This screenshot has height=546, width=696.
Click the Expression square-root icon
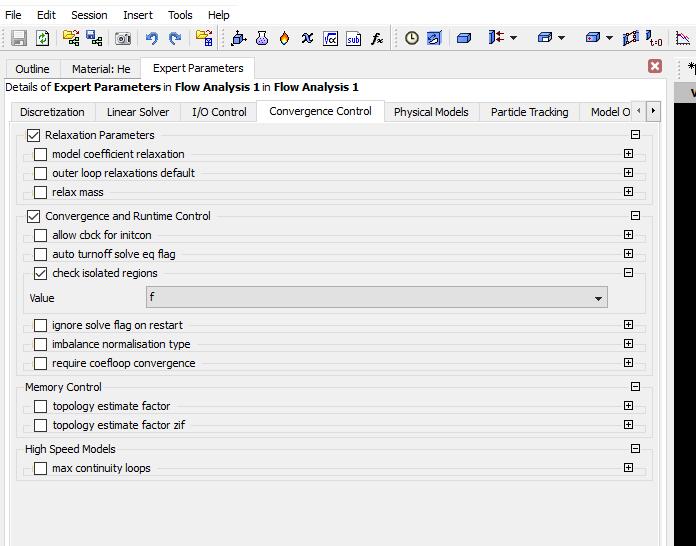(x=330, y=39)
